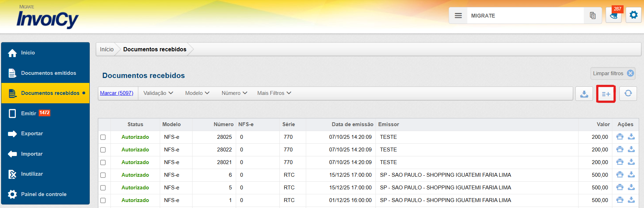Click the MIGRATE company input field

(525, 16)
